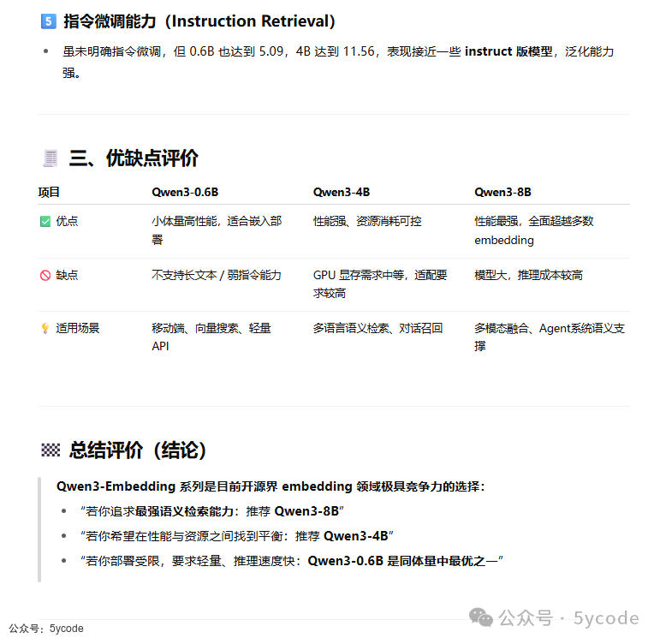Click the paragraph starting 虽未明确指令微调
This screenshot has width=660, height=644.
coord(338,62)
